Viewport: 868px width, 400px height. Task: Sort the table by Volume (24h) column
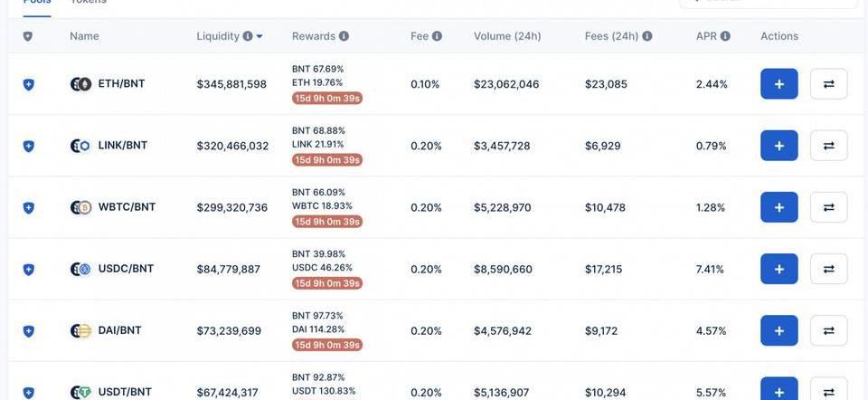[507, 36]
